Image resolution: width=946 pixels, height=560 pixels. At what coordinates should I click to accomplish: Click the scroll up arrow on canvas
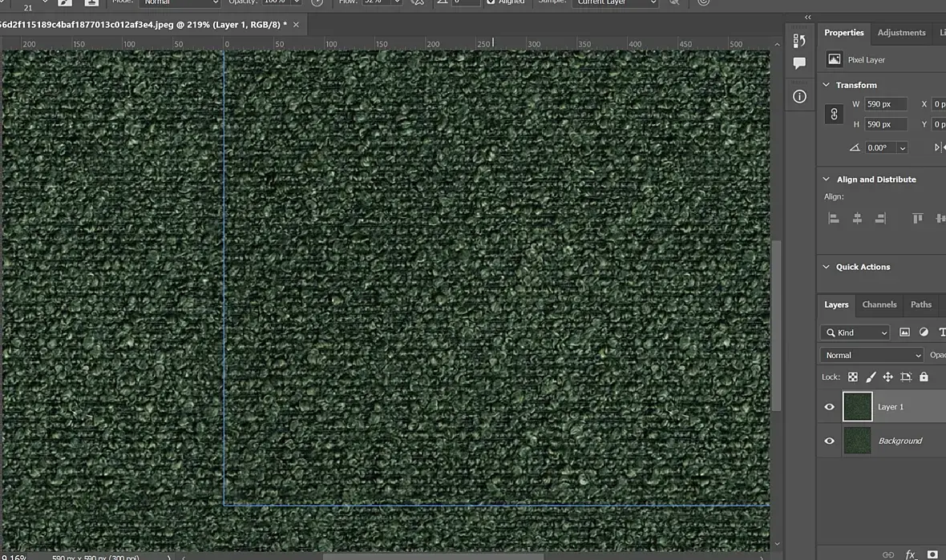tap(777, 44)
